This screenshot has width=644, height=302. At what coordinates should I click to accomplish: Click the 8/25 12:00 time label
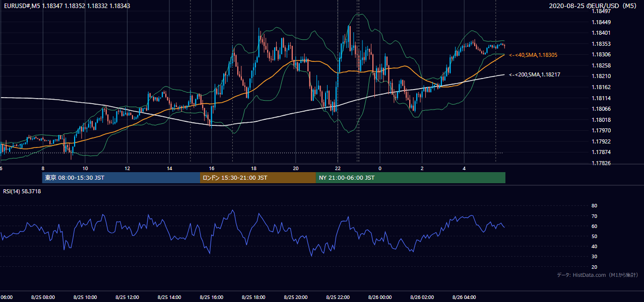pyautogui.click(x=127, y=297)
